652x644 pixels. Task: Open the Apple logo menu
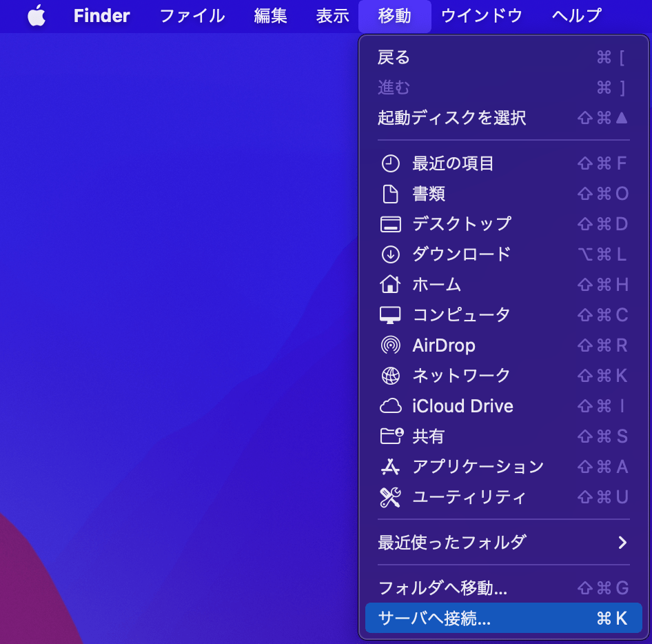[x=37, y=16]
